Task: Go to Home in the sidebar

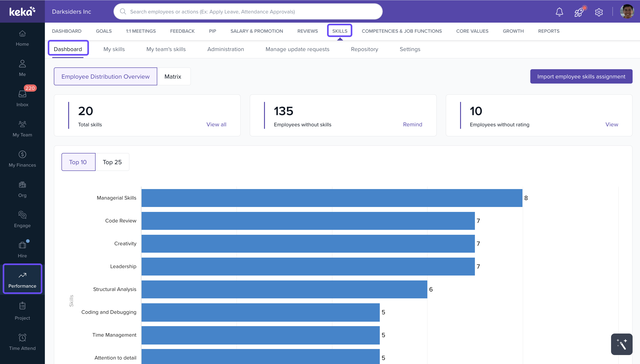Action: (x=22, y=38)
